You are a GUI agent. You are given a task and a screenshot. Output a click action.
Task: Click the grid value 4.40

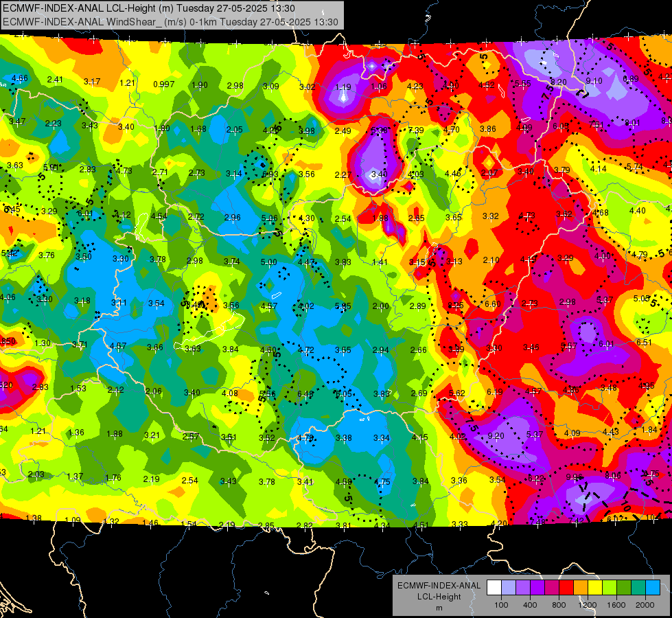tap(637, 211)
